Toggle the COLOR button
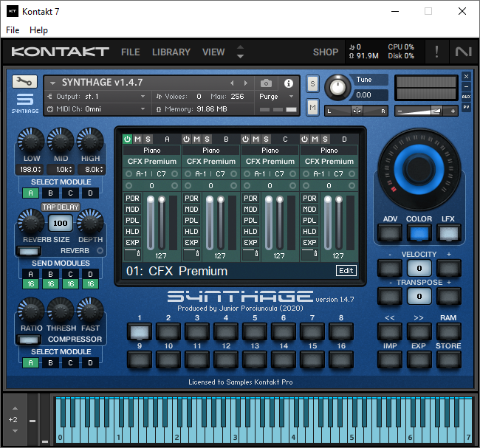This screenshot has width=480, height=448. 419,233
